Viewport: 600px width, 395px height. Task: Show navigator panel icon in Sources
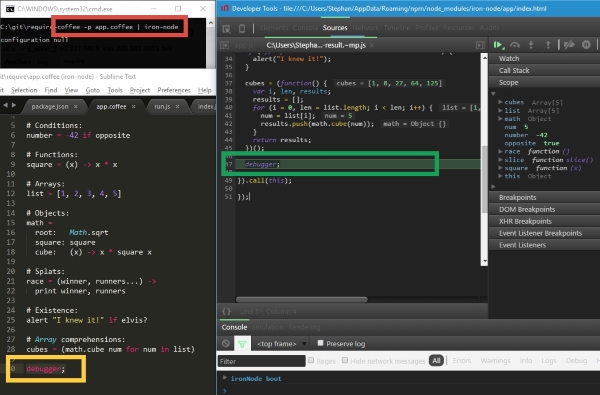(x=225, y=45)
